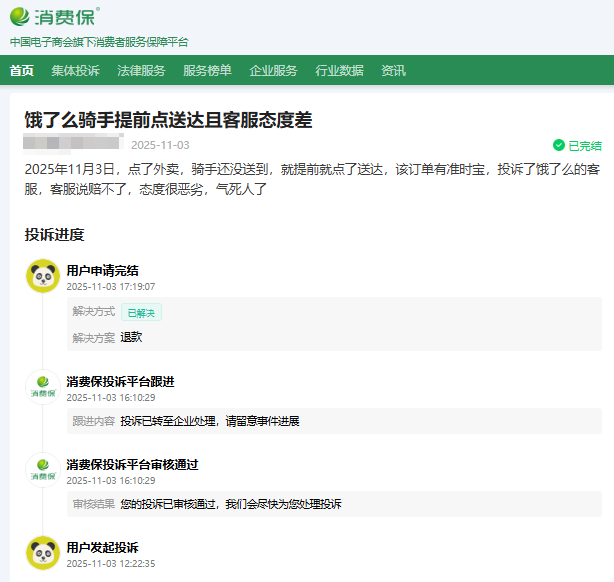Select 服务榜单 from the navigation bar

point(207,70)
